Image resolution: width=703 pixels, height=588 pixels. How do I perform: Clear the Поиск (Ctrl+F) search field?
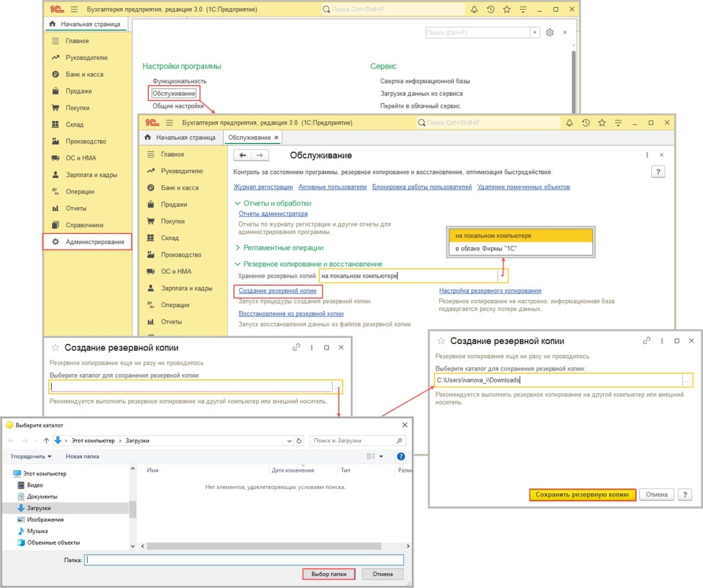click(534, 33)
